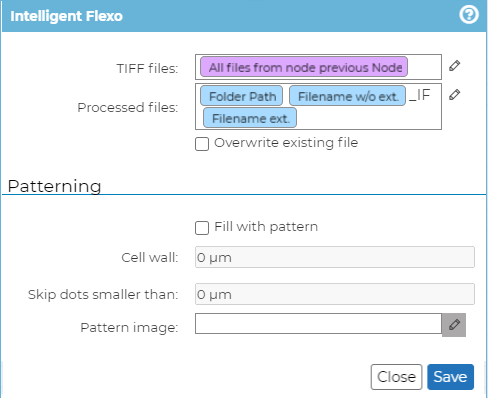488x398 pixels.
Task: Click the Filename ext. token
Action: click(x=250, y=118)
